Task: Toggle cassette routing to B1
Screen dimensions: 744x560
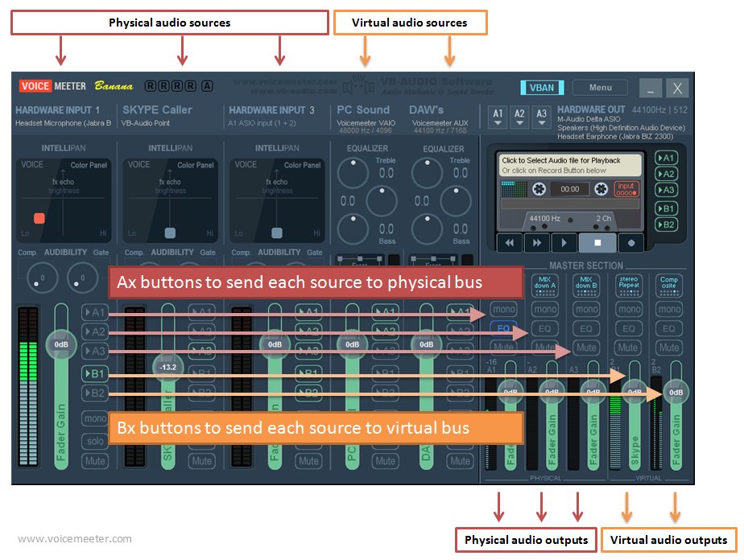Action: [x=666, y=208]
